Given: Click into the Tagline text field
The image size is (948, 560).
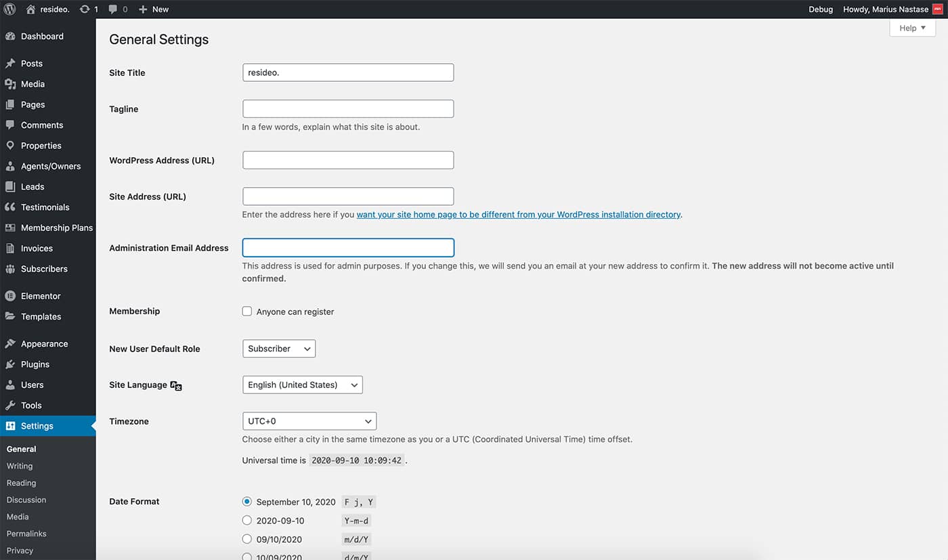Looking at the screenshot, I should point(348,109).
